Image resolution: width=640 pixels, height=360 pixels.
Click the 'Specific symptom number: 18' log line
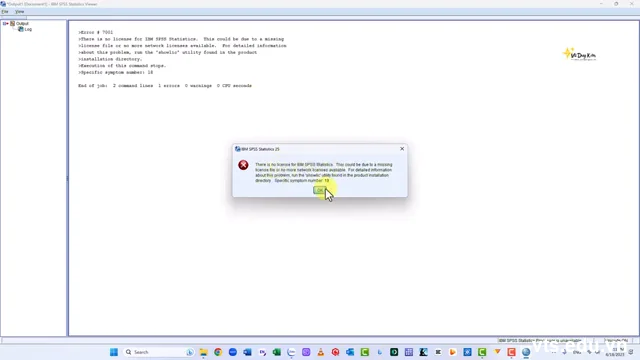(x=116, y=72)
